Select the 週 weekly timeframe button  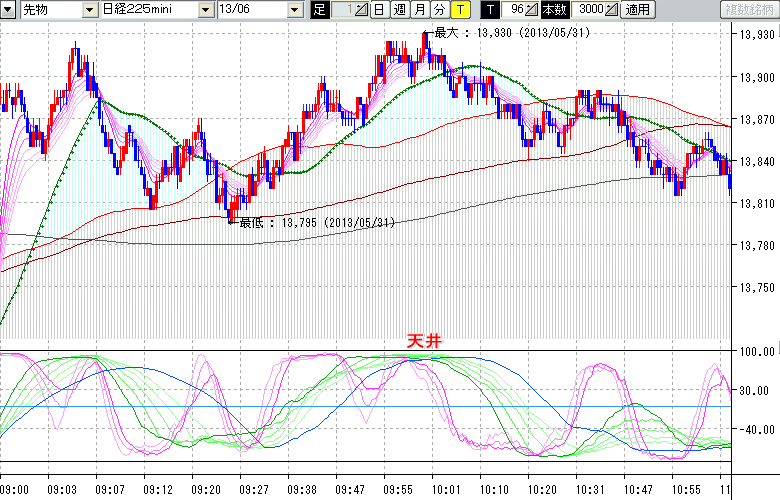(x=399, y=10)
